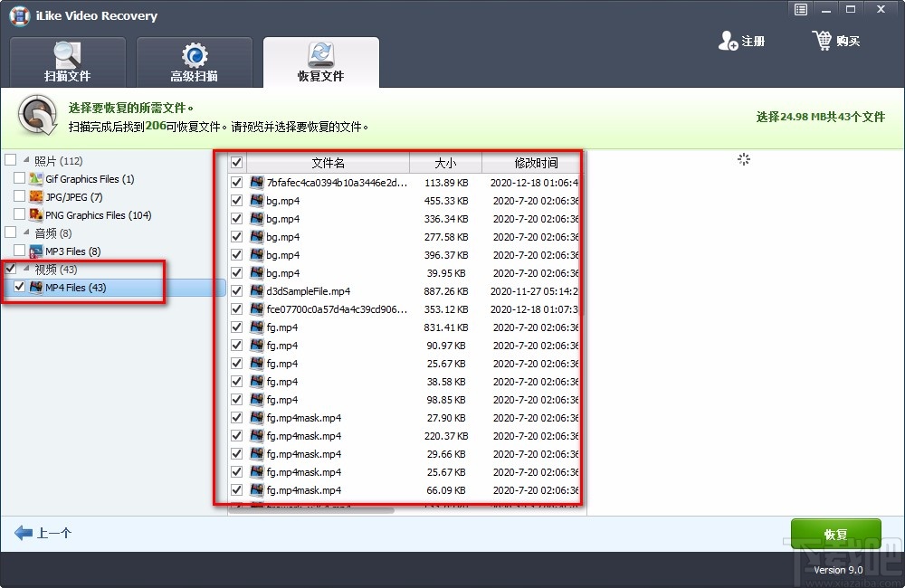Toggle the select-all checkbox above file list
The height and width of the screenshot is (588, 905).
click(236, 162)
